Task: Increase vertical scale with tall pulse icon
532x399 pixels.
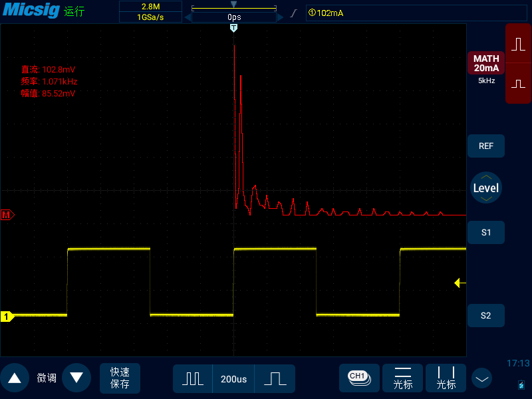Action: pyautogui.click(x=518, y=44)
